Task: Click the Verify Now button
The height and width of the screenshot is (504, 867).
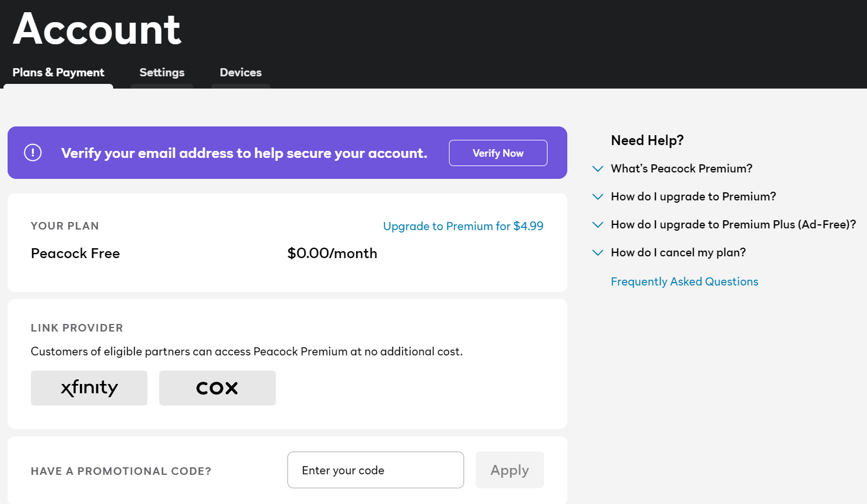Action: tap(498, 153)
